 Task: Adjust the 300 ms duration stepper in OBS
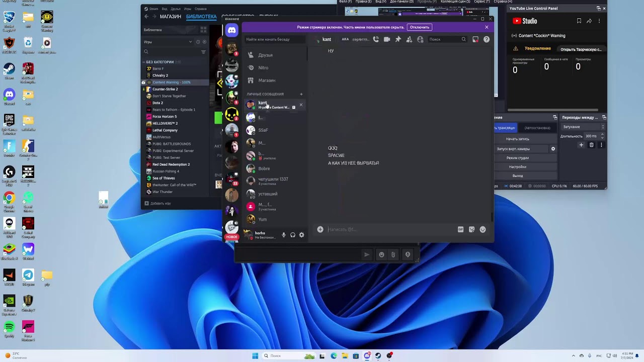point(602,136)
